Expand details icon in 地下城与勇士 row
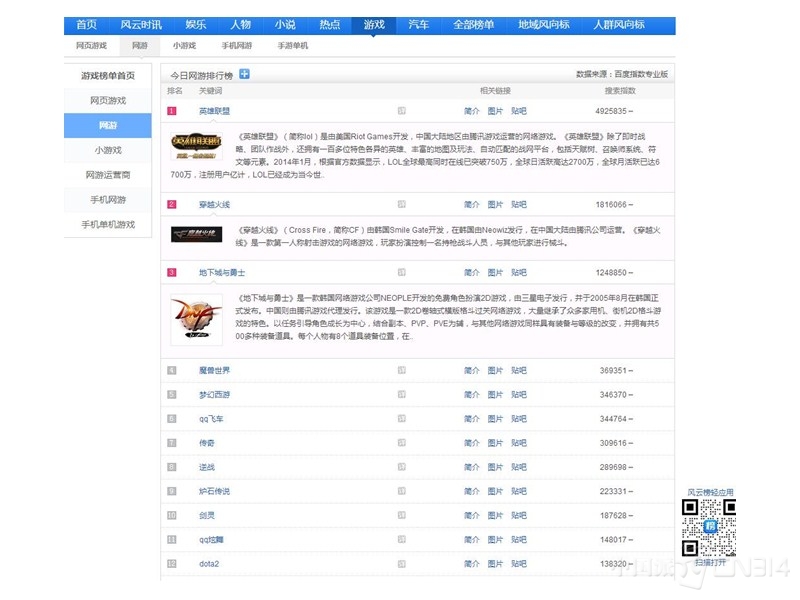The height and width of the screenshot is (600, 800). (402, 272)
